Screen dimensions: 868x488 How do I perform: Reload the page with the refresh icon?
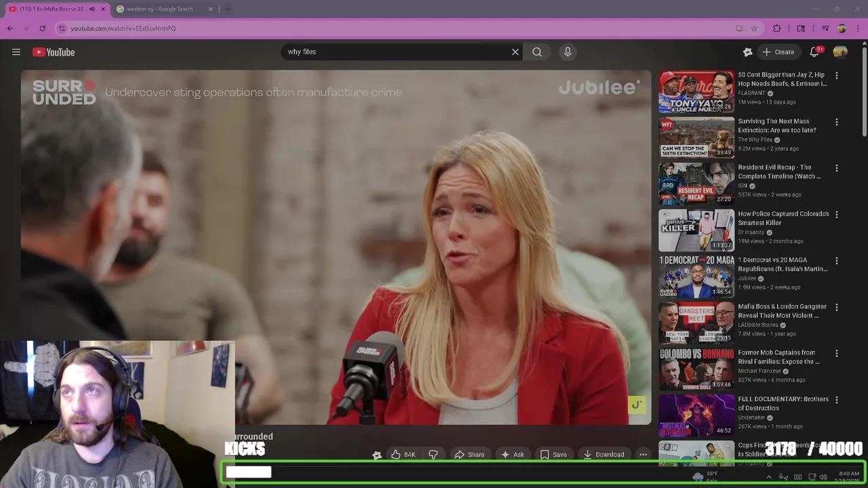click(x=43, y=28)
